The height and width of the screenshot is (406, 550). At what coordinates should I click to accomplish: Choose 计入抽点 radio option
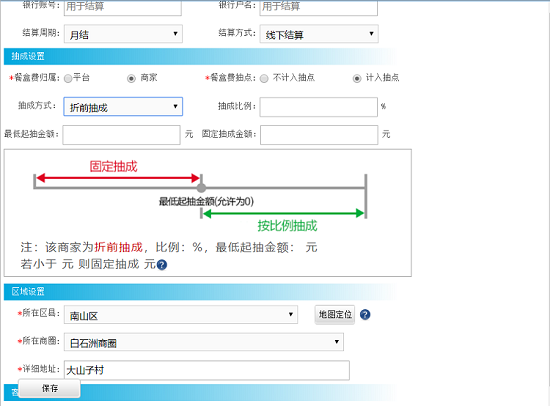(x=357, y=78)
